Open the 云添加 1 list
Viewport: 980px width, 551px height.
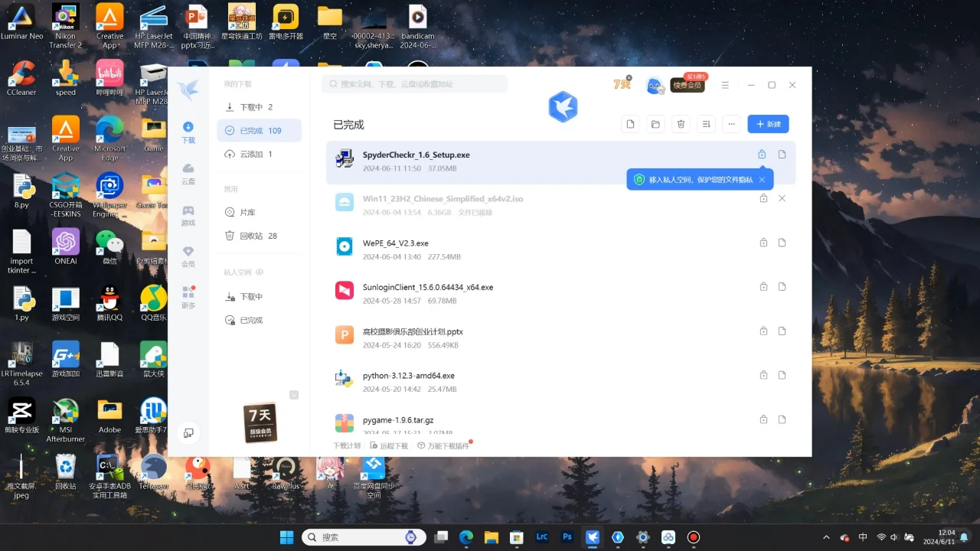pyautogui.click(x=259, y=154)
